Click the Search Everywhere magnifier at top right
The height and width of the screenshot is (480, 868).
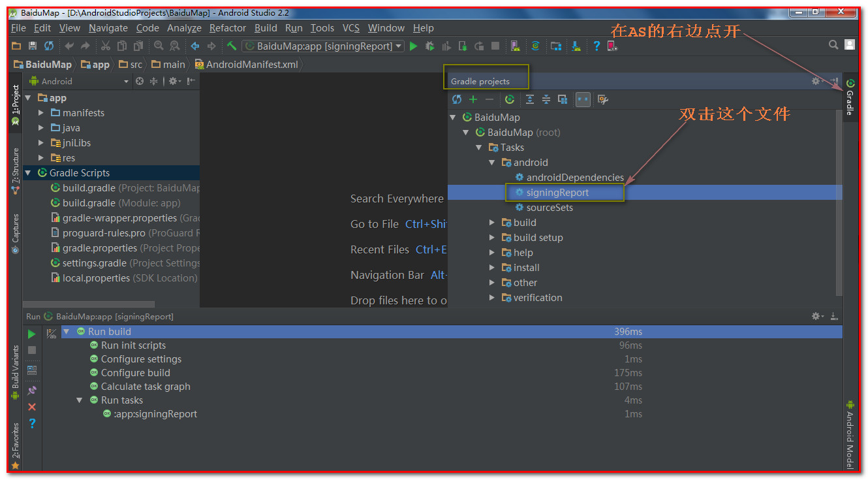[833, 44]
